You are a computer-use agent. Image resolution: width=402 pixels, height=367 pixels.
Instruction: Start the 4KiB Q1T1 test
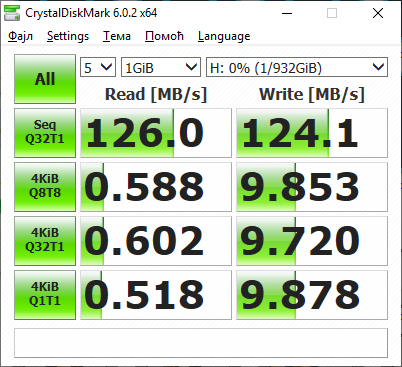point(45,295)
